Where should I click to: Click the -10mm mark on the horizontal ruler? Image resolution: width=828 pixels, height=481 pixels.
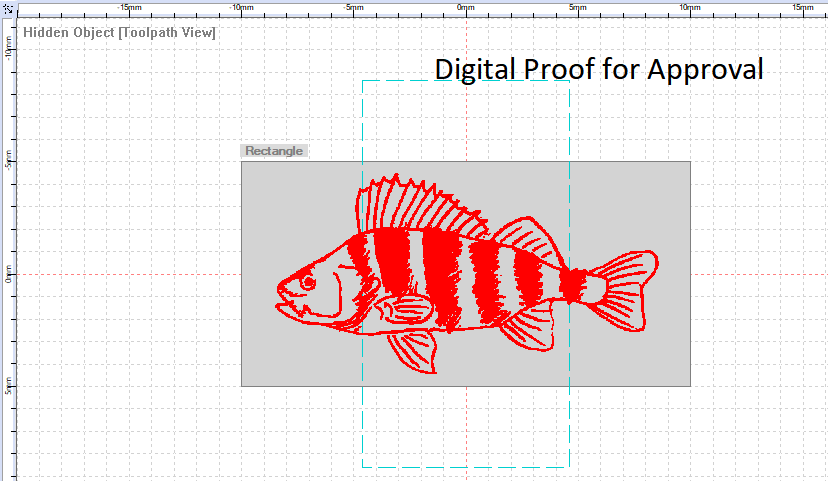point(241,7)
